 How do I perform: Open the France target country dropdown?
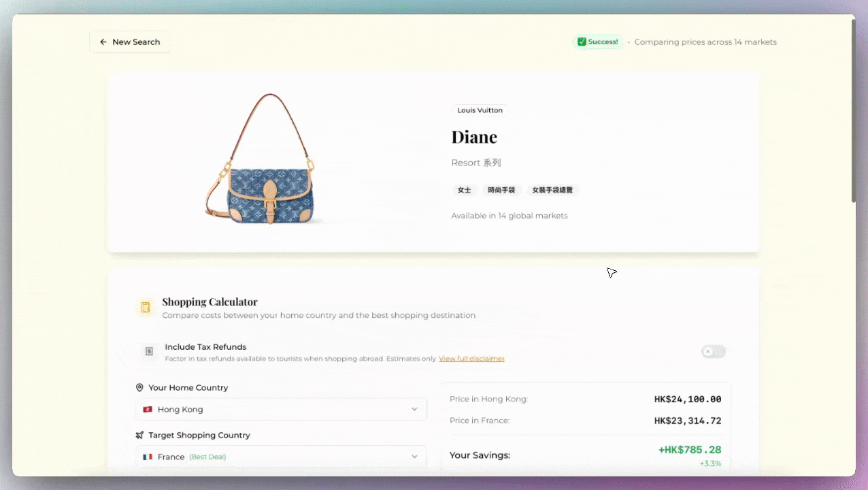click(280, 457)
